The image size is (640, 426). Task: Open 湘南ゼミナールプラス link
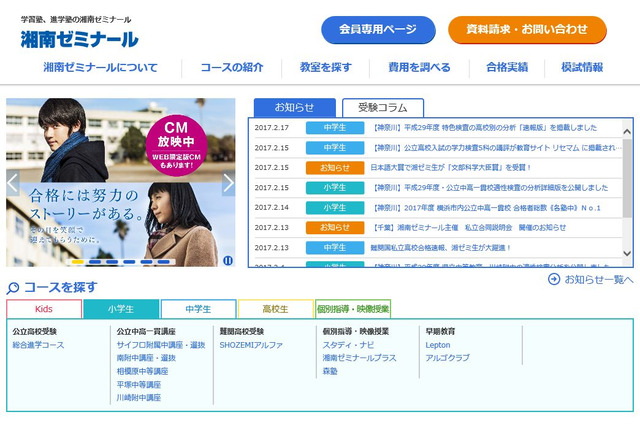359,358
